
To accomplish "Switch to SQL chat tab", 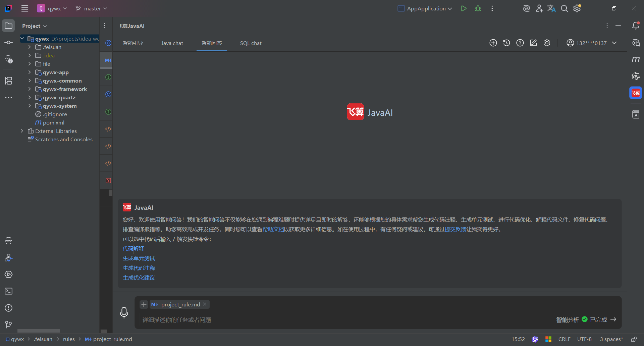I will [251, 43].
